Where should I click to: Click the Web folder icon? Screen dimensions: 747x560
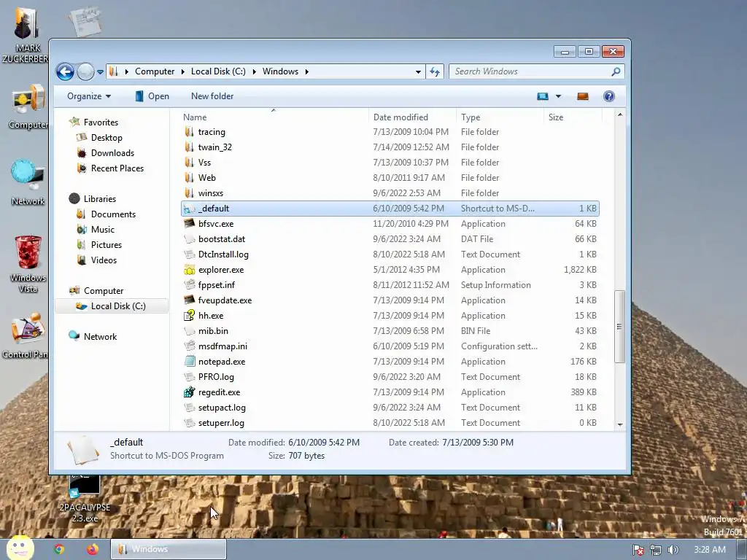click(189, 178)
